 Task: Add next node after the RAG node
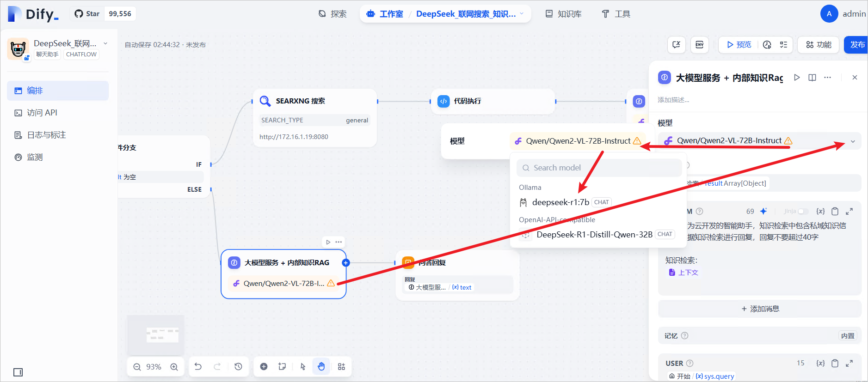[x=345, y=263]
